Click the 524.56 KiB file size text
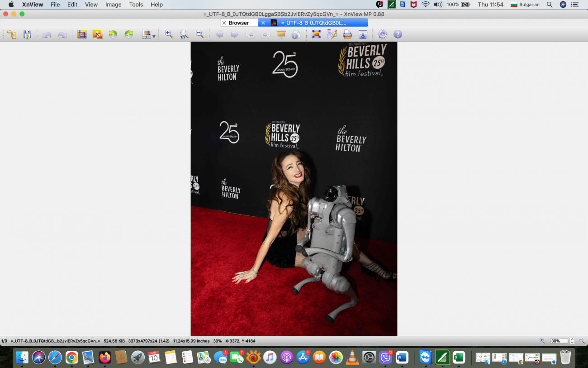 [x=114, y=341]
